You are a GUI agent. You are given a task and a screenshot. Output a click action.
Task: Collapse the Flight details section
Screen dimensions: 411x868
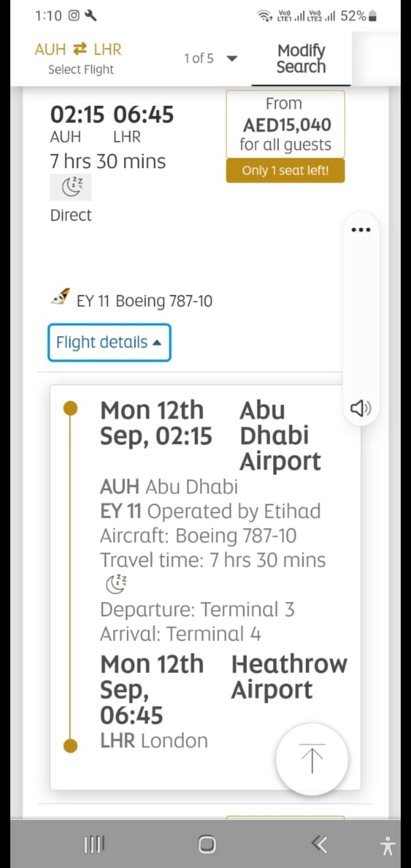(109, 342)
